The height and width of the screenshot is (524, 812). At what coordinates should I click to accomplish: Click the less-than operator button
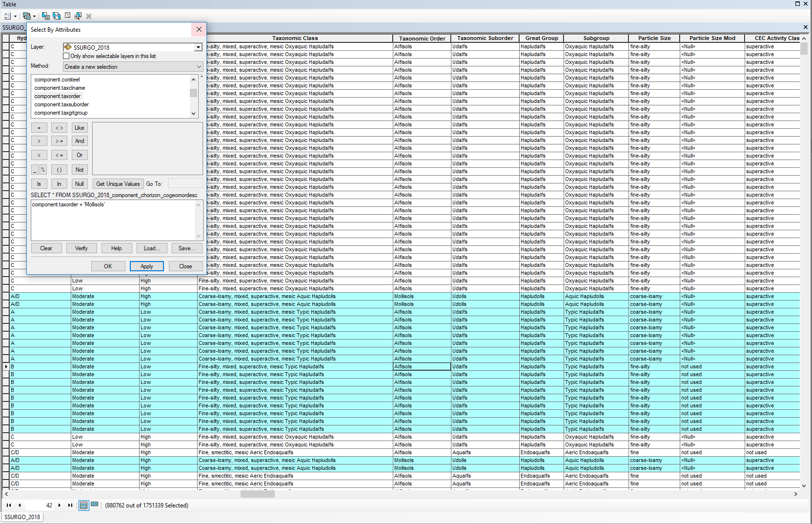(39, 155)
